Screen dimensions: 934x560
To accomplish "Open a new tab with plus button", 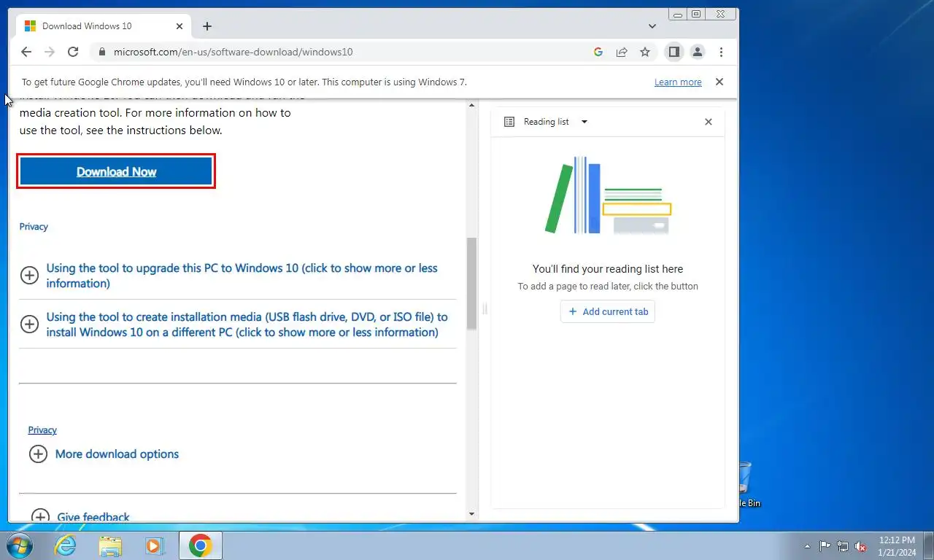I will [x=207, y=26].
